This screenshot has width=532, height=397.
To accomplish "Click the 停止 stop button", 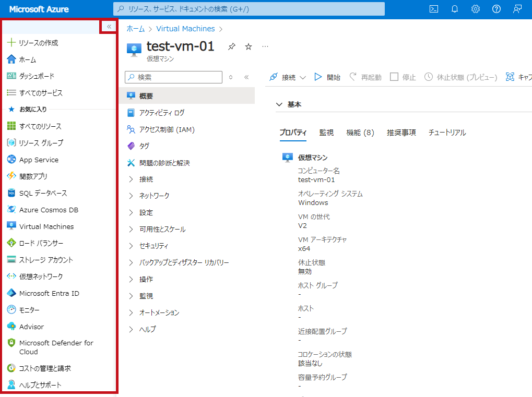I will coord(403,77).
